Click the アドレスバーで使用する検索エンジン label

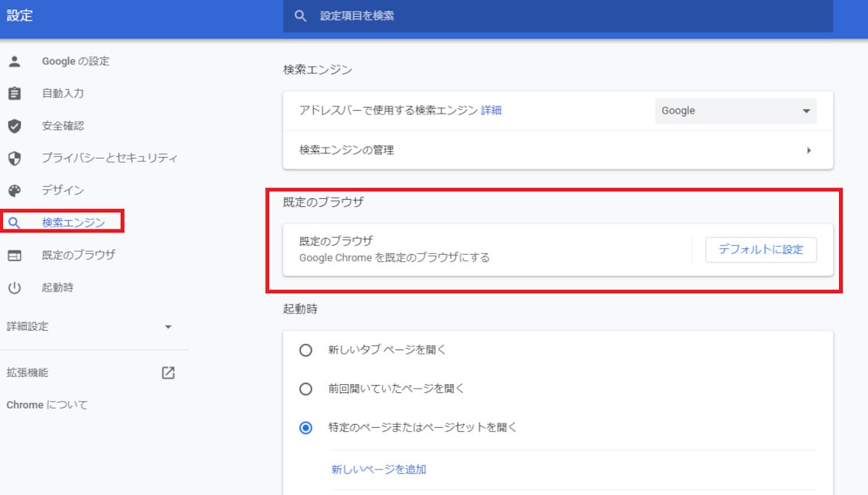388,110
